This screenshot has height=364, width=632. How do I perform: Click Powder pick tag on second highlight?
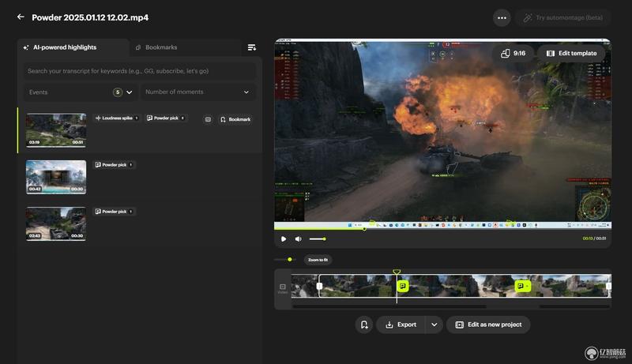114,165
